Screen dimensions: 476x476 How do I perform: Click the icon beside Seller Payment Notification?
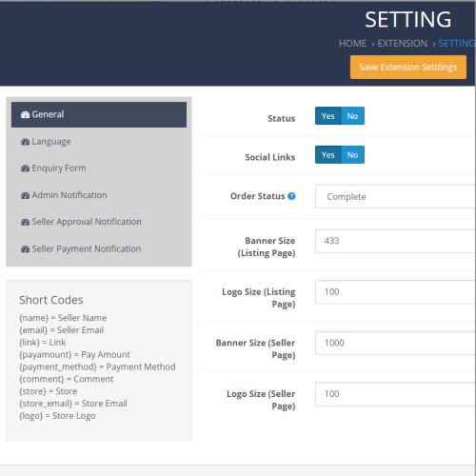25,249
